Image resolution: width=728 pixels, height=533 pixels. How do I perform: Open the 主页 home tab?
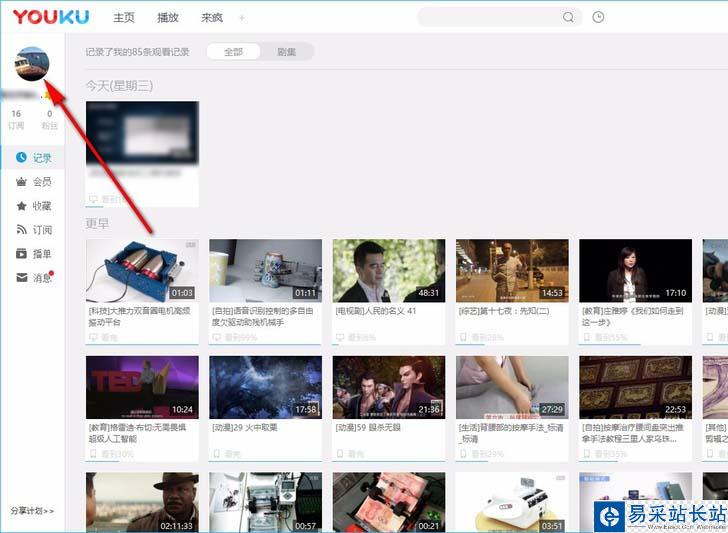tap(124, 18)
